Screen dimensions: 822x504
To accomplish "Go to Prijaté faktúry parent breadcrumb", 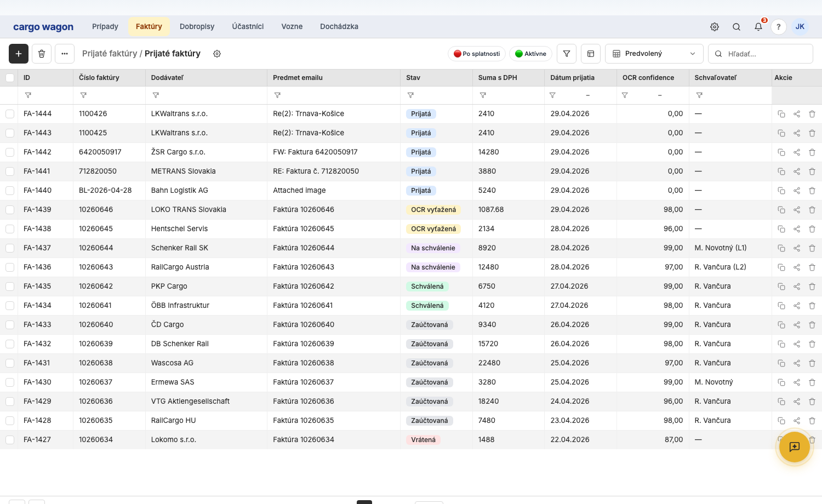I will pos(110,54).
